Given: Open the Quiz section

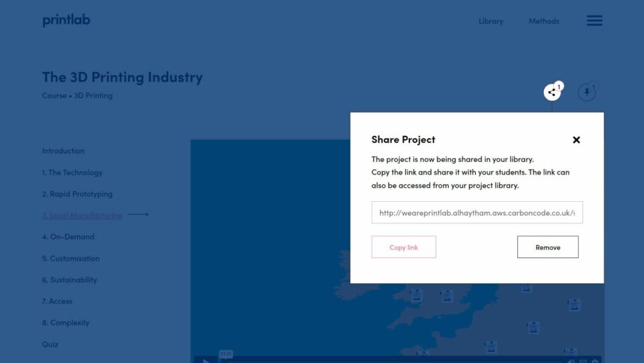Looking at the screenshot, I should 50,344.
